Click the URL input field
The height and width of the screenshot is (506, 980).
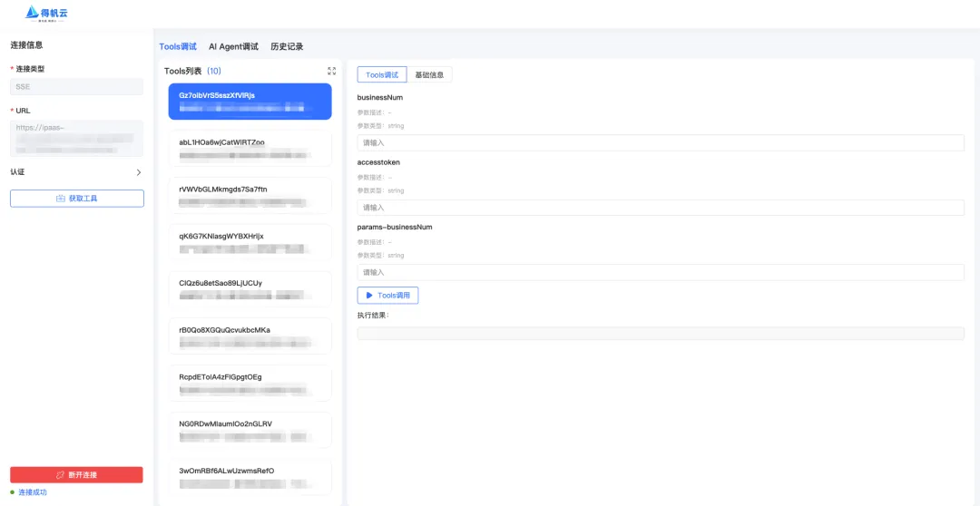(76, 138)
